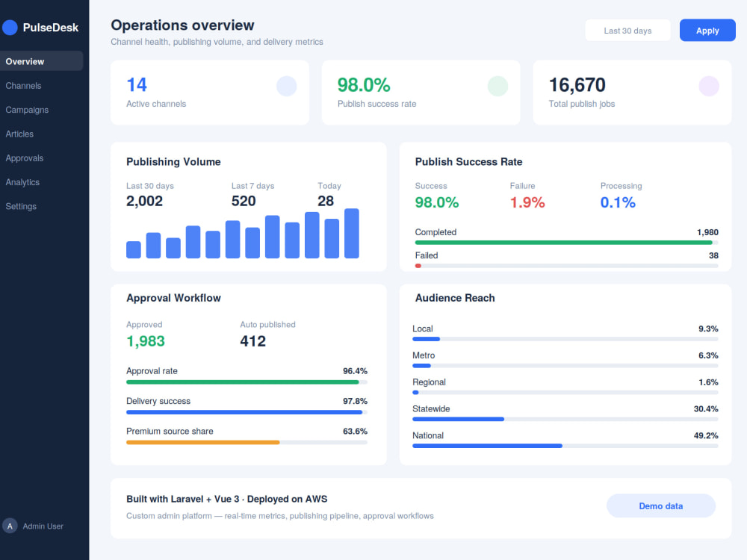747x560 pixels.
Task: Click the '97.8%' delivery success value
Action: pos(355,401)
